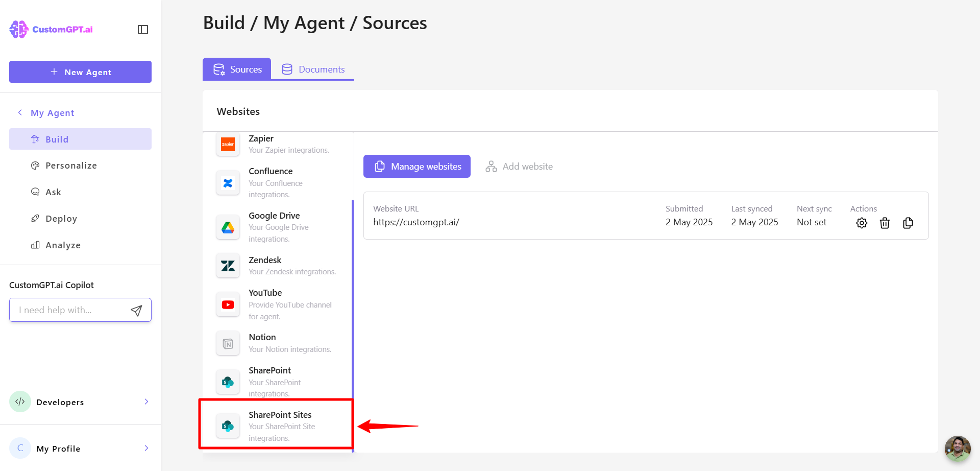This screenshot has height=471, width=980.
Task: Open the support chat avatar
Action: [x=958, y=449]
